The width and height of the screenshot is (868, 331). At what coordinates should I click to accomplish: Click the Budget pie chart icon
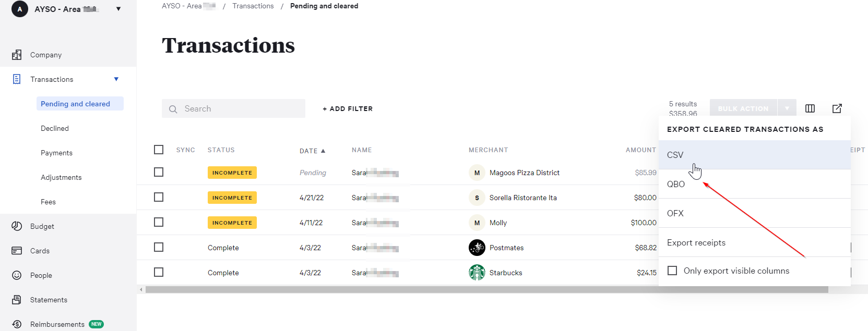[17, 226]
